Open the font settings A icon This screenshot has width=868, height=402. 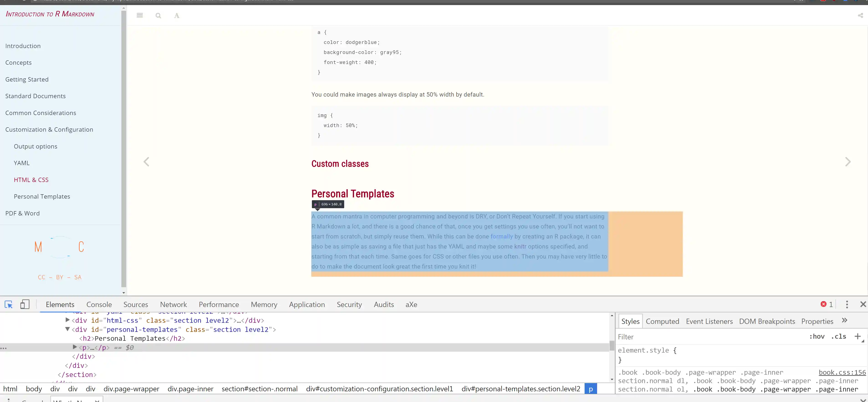pyautogui.click(x=177, y=15)
